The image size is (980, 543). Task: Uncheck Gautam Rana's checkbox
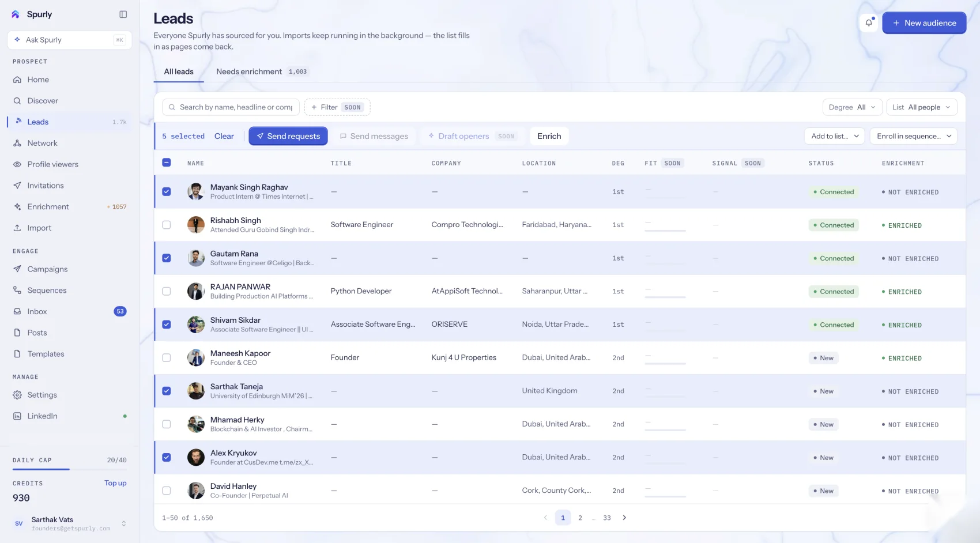pyautogui.click(x=167, y=258)
